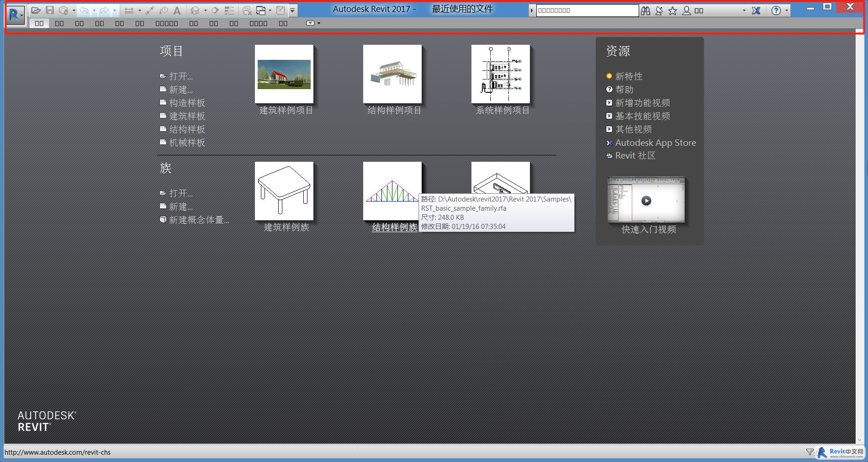Expand the Redo history dropdown arrow
This screenshot has height=462, width=868.
pyautogui.click(x=114, y=10)
